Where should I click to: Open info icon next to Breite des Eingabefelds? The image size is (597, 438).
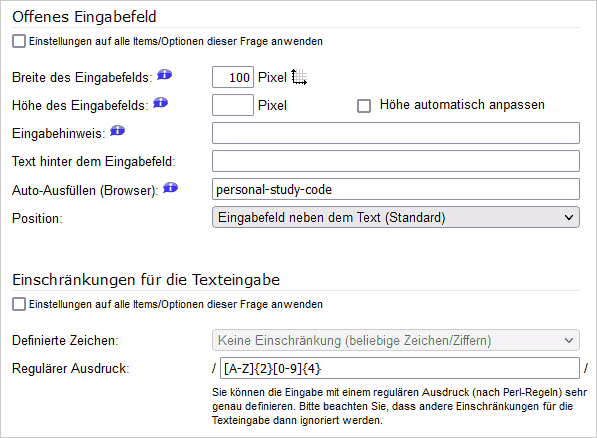pyautogui.click(x=164, y=75)
